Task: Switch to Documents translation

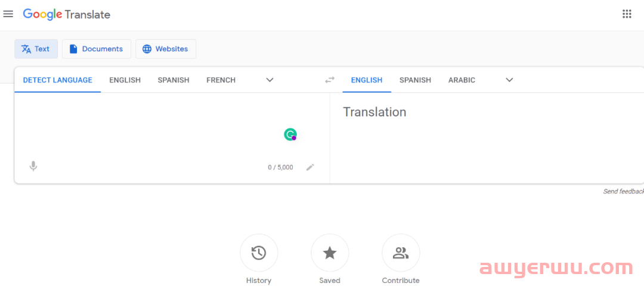Action: click(x=97, y=49)
